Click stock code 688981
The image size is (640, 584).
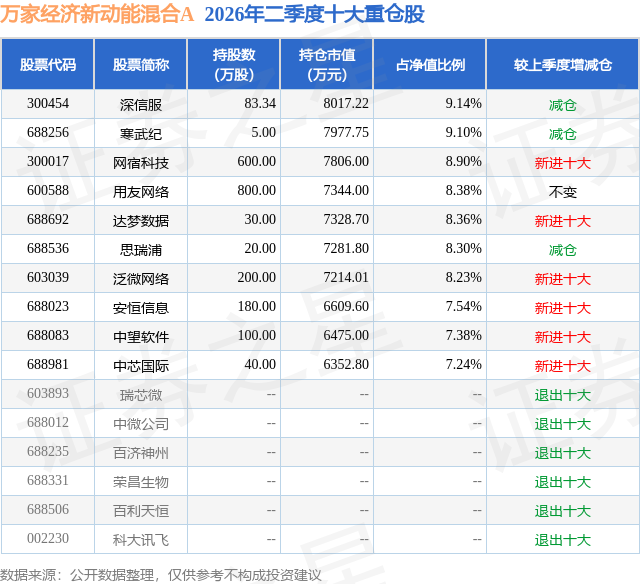(48, 364)
